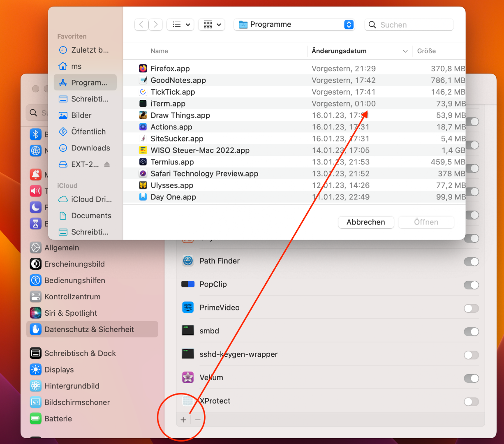Select Öffentlich folder in sidebar

click(85, 132)
